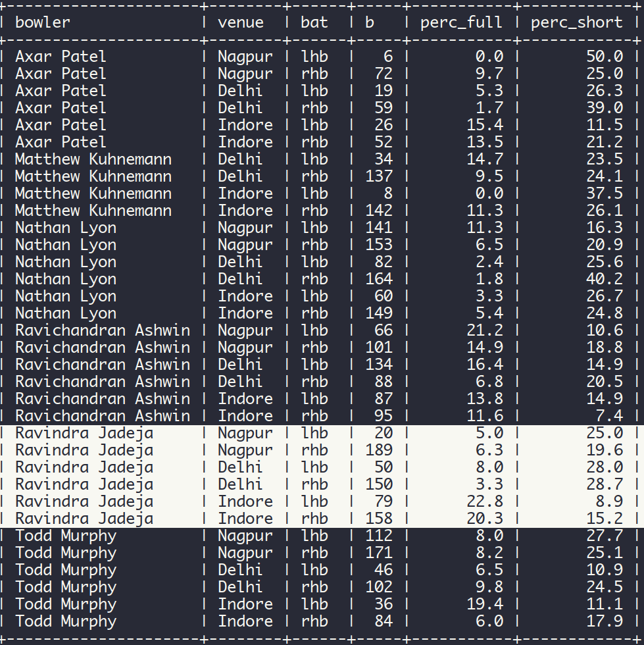Click the perc_short value 17.9
This screenshot has width=644, height=645.
coord(605,621)
